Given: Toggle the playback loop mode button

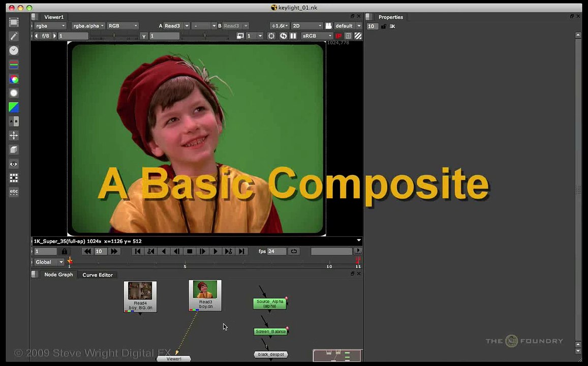Looking at the screenshot, I should (x=294, y=251).
